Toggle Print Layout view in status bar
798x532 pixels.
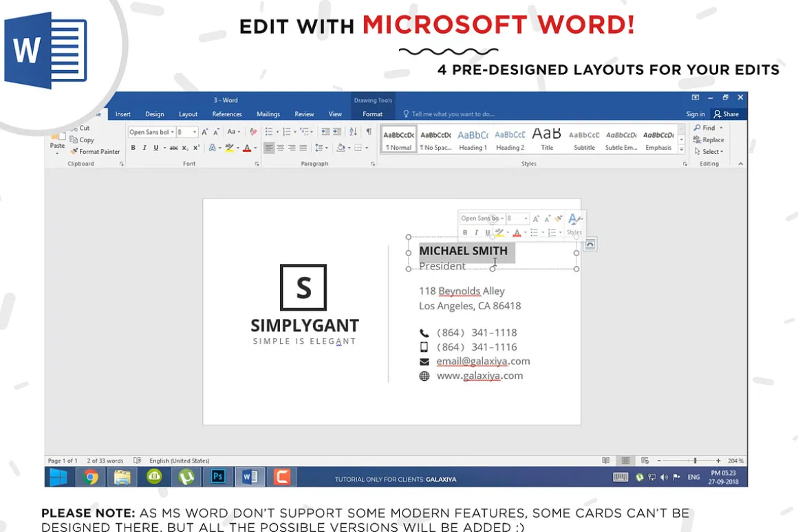[x=625, y=461]
